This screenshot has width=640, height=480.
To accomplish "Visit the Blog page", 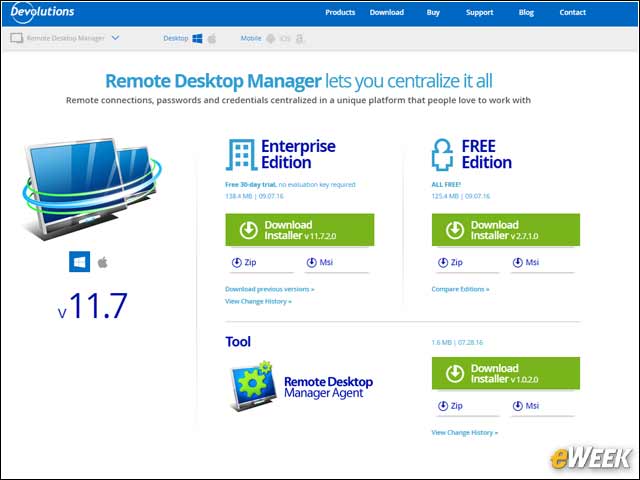I will 526,13.
